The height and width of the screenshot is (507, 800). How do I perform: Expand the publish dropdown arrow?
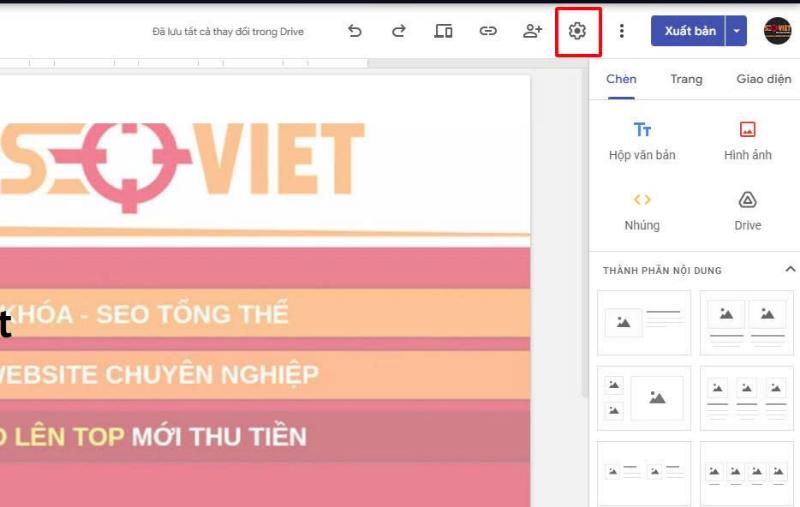736,31
